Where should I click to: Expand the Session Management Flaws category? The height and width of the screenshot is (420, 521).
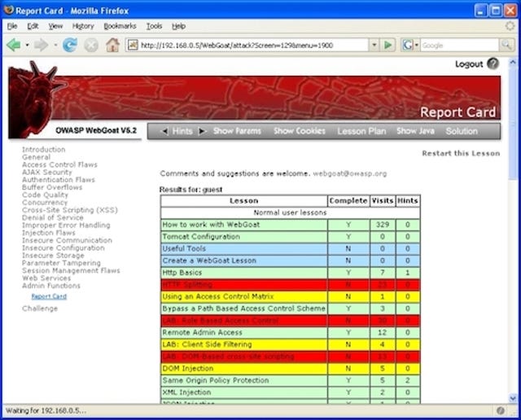71,270
